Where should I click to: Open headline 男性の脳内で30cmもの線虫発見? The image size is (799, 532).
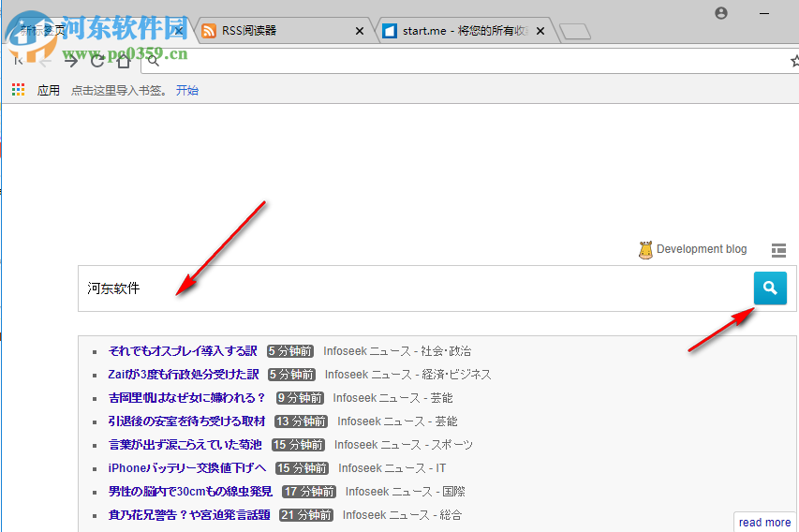pos(190,492)
